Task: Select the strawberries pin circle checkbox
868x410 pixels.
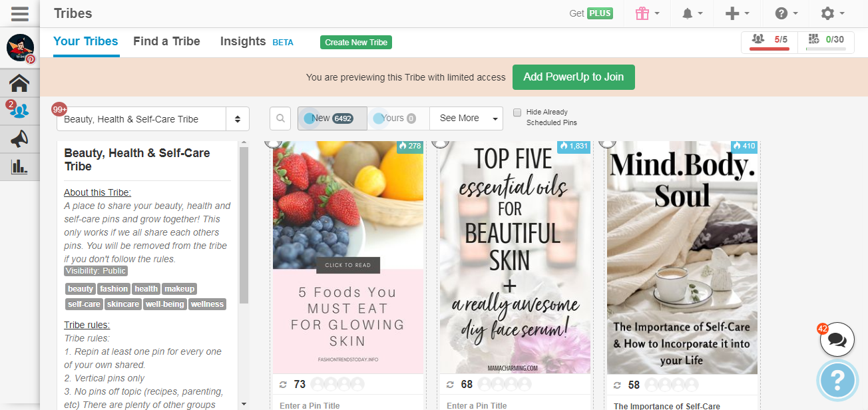Action: click(273, 142)
